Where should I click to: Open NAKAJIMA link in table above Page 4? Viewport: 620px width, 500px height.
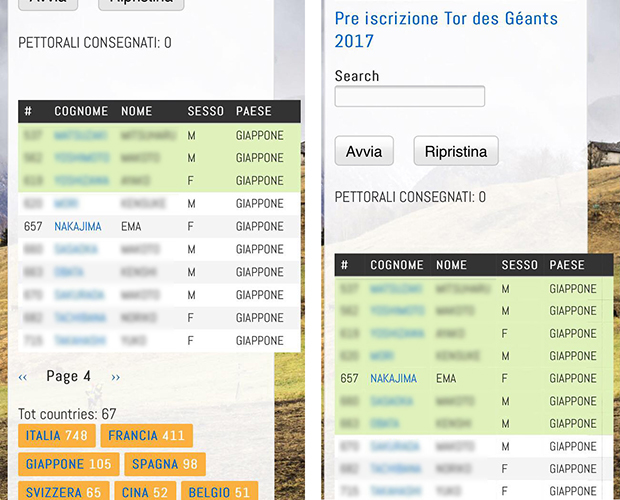(x=78, y=227)
